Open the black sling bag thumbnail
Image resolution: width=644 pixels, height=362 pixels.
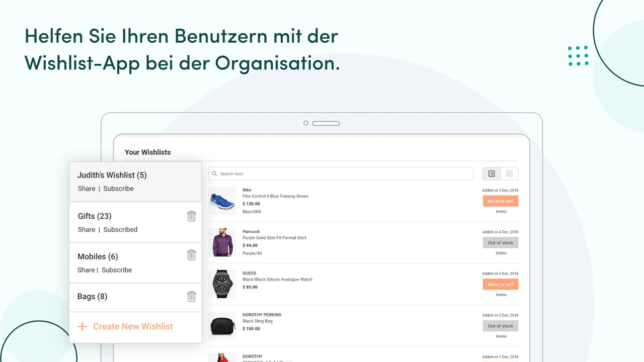point(222,326)
